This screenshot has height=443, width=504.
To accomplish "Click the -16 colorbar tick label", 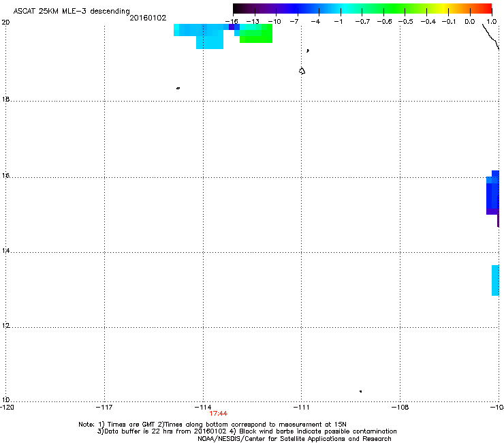I will click(232, 22).
